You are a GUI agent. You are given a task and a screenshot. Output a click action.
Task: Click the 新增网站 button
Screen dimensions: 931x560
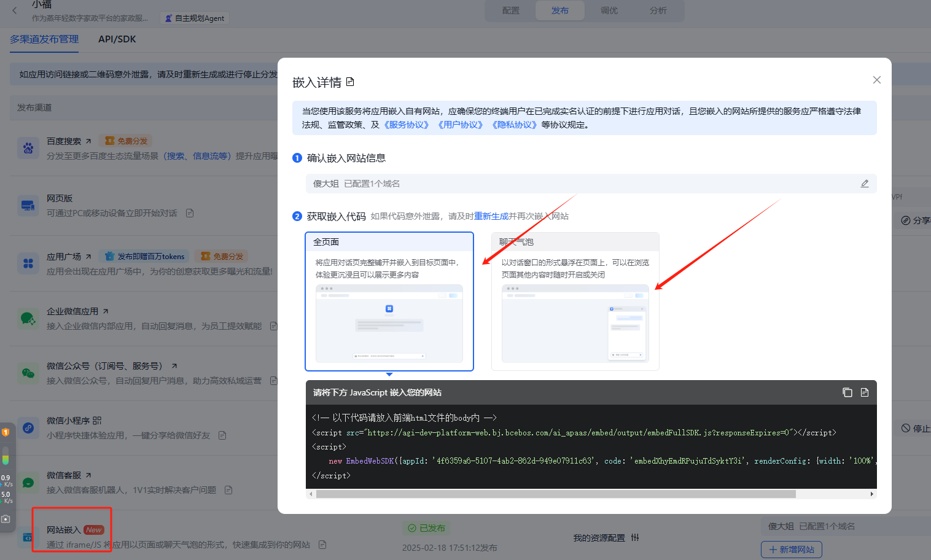click(792, 550)
